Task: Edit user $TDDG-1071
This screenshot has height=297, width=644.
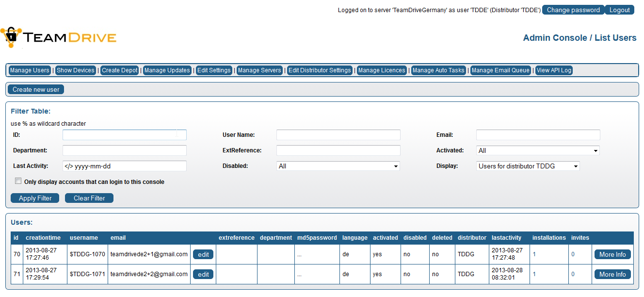Action: click(204, 274)
